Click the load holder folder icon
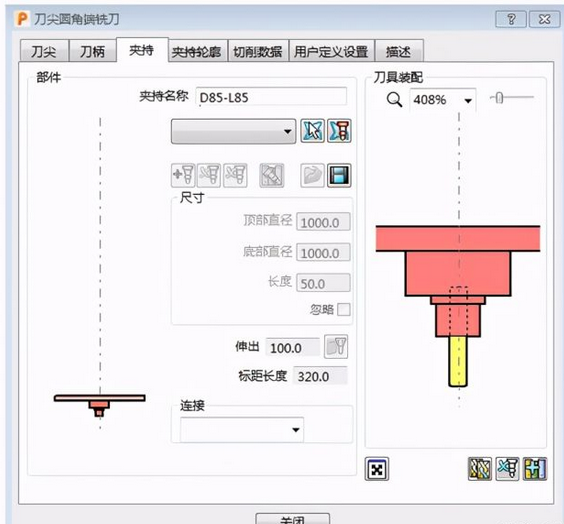 pos(312,175)
